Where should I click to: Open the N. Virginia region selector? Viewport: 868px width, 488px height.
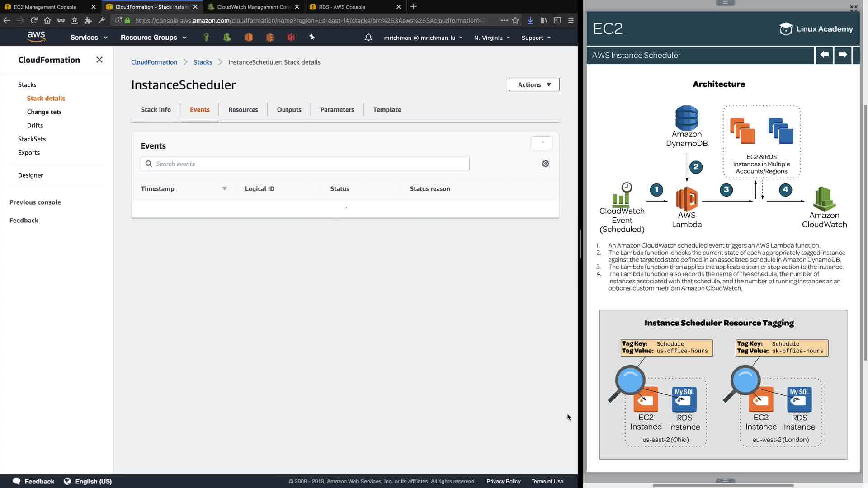492,38
